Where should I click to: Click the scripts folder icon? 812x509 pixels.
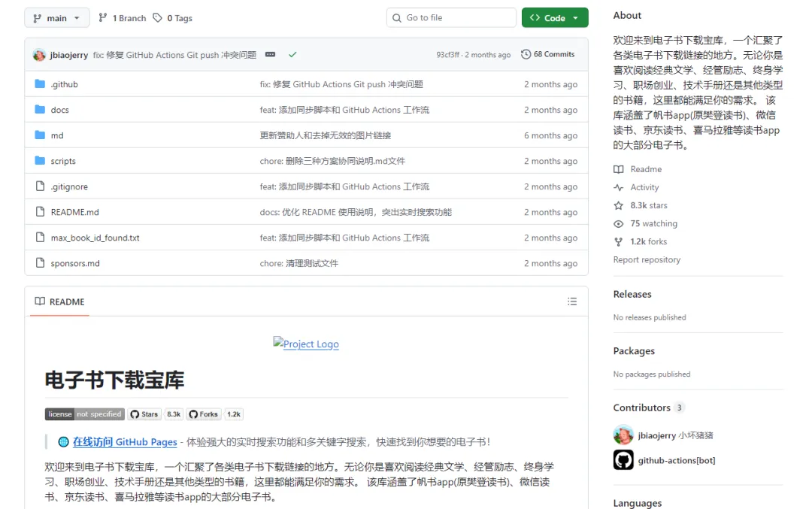(40, 160)
